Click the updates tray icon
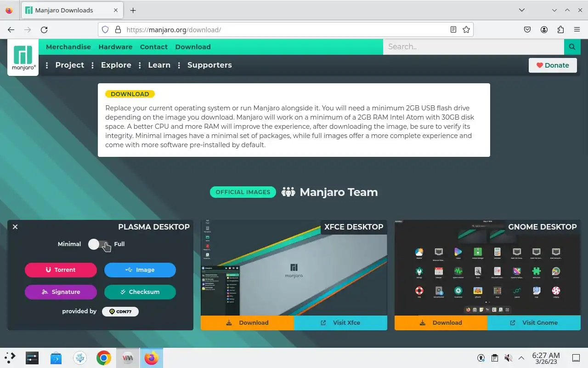This screenshot has height=368, width=588. [x=481, y=358]
